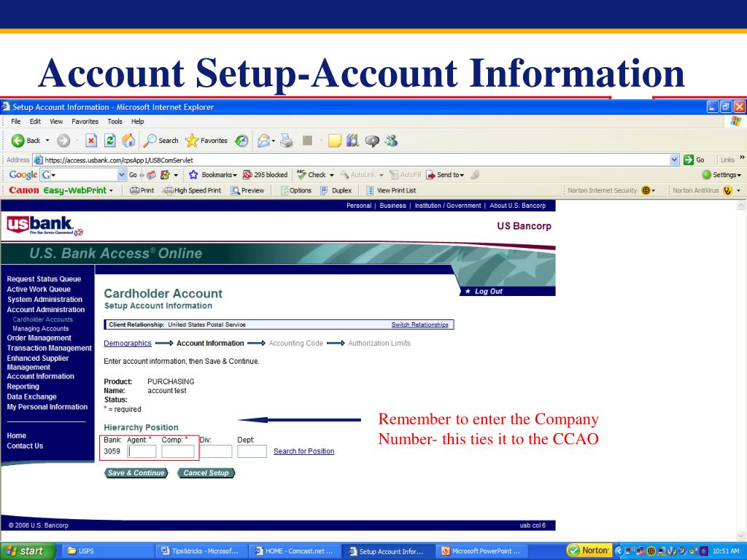Open Google toolbar Settings dropdown

click(x=739, y=175)
